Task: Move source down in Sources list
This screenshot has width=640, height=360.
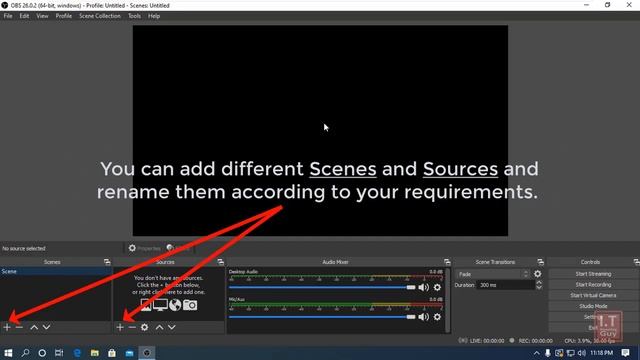Action: click(x=172, y=327)
